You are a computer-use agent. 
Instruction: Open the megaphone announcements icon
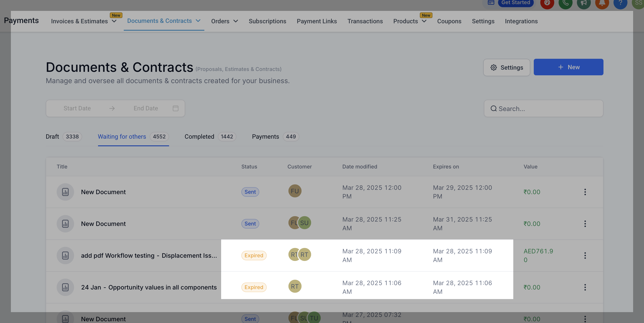click(583, 3)
